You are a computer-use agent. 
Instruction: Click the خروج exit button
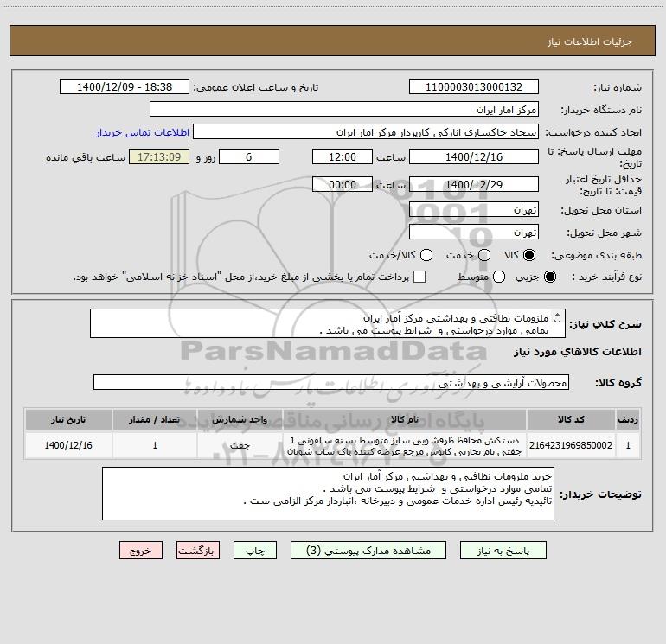[x=141, y=551]
